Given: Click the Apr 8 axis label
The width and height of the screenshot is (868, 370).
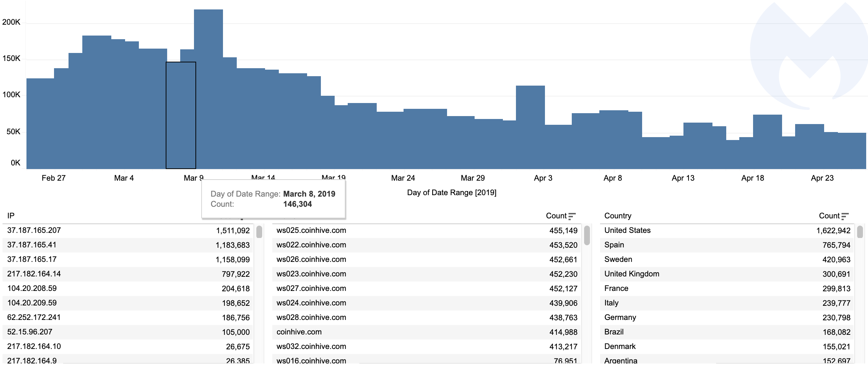Looking at the screenshot, I should tap(613, 178).
